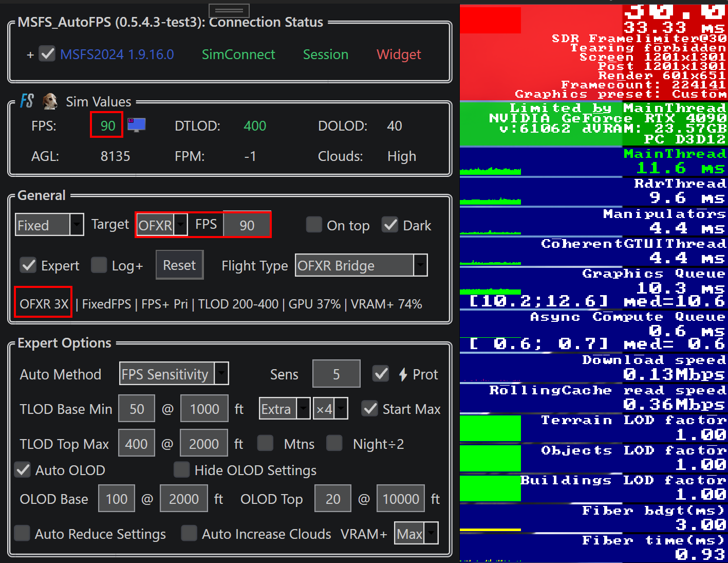Enable the On top checkbox

[314, 225]
